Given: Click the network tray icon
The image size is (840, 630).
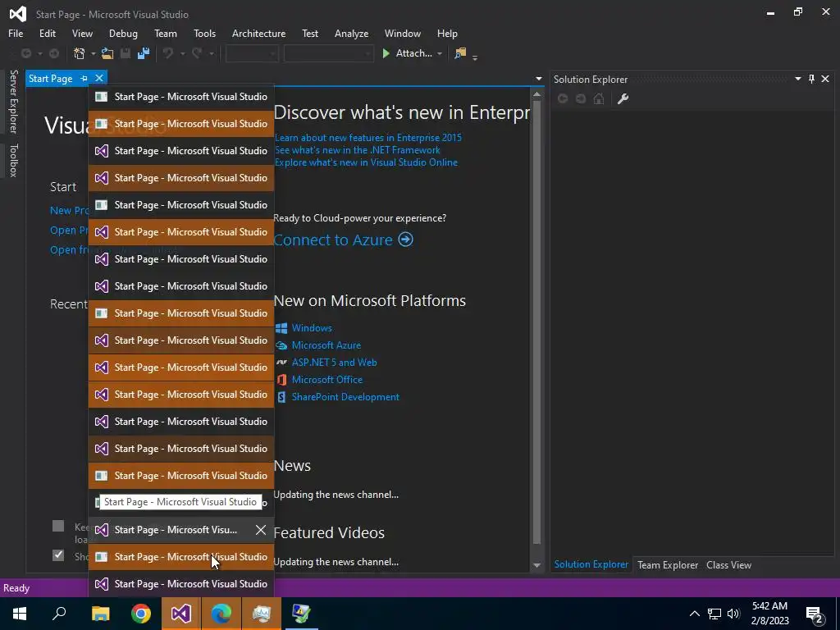Looking at the screenshot, I should [x=714, y=614].
